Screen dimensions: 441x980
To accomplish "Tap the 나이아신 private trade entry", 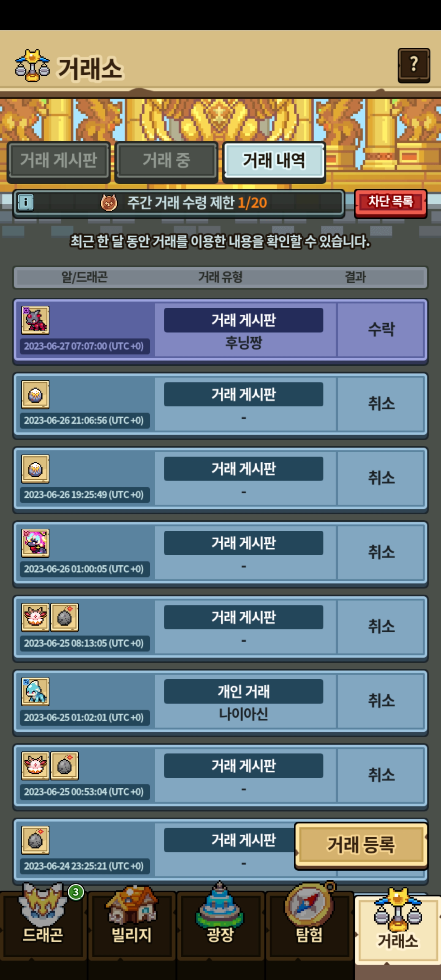I will pyautogui.click(x=220, y=702).
